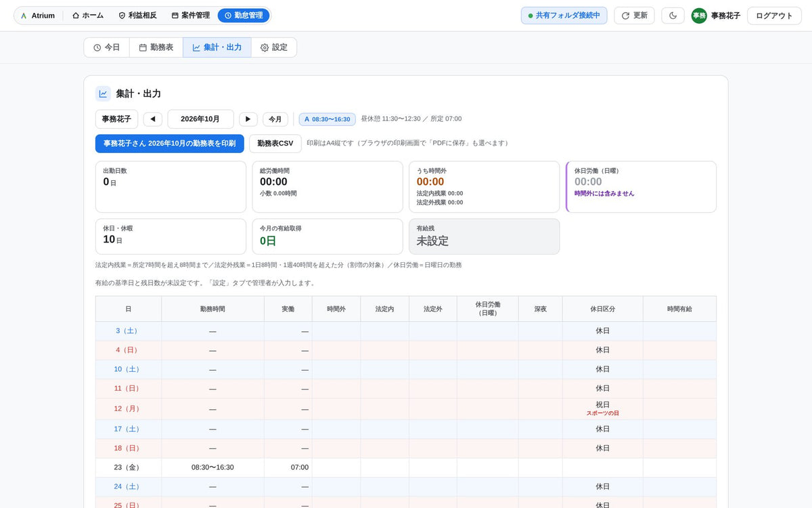Screen dimensions: 812x508
Task: Click the 休日・休暇 summary card
Action: 171,236
